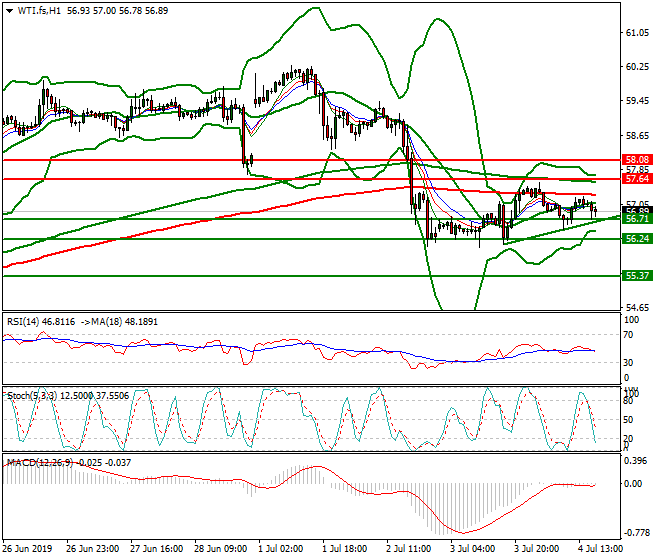The image size is (660, 560).
Task: Select the 1 Jul 02:00 time label
Action: 280,549
